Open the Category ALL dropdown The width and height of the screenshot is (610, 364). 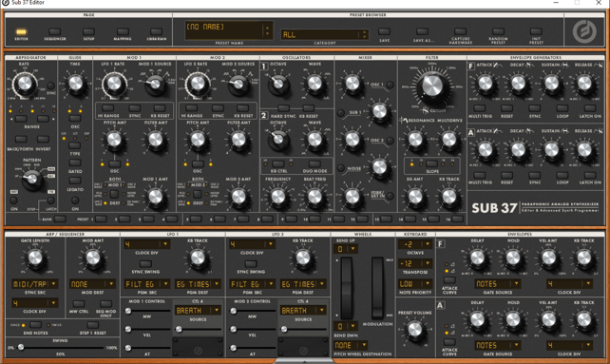point(324,34)
